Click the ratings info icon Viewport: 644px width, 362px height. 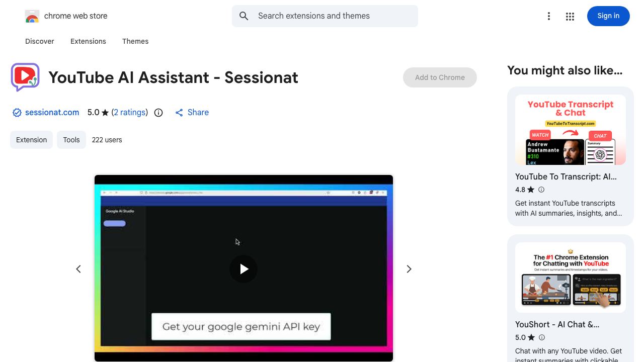[158, 113]
